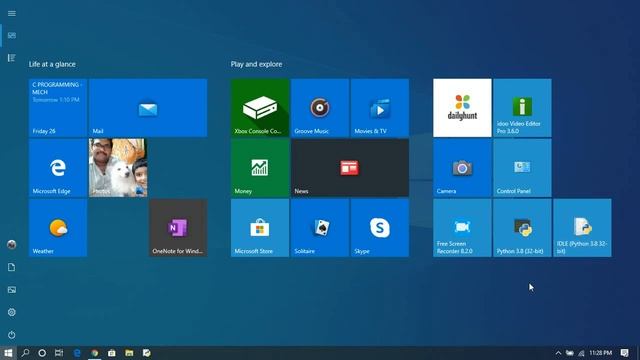Open the Control Panel tile
The image size is (640, 360).
(x=522, y=168)
